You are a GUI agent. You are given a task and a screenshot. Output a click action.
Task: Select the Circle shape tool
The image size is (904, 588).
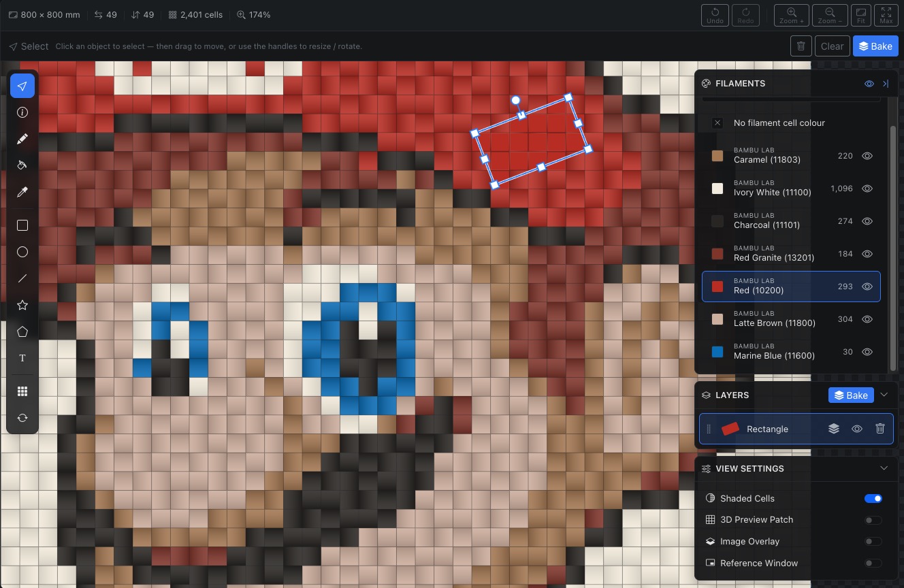click(22, 252)
